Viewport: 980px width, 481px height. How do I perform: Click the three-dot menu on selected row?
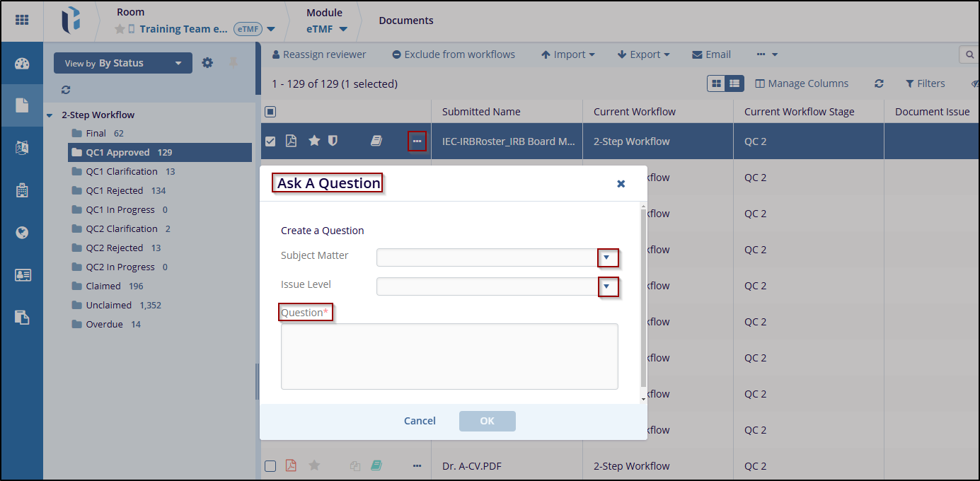pyautogui.click(x=417, y=141)
